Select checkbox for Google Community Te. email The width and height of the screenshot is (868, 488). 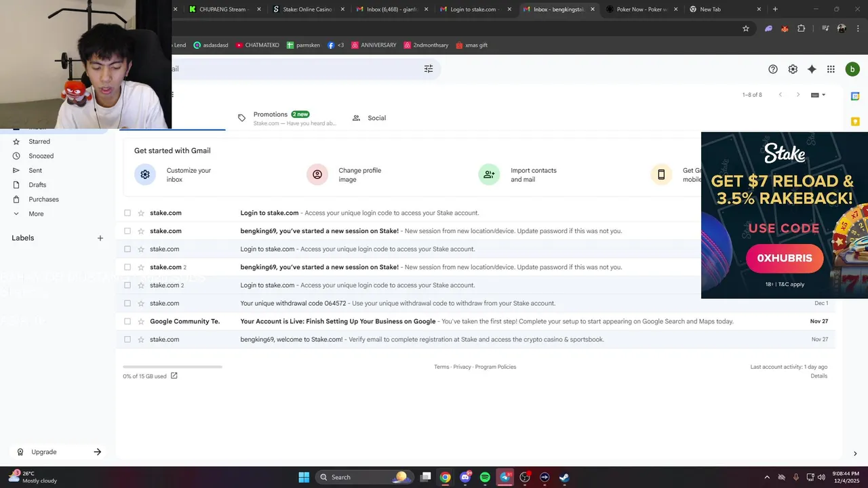127,321
